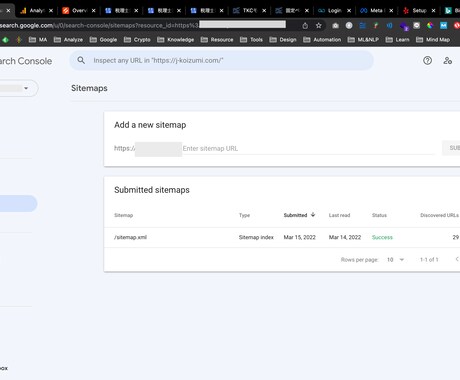460x380 pixels.
Task: Select the highlighted Sitemaps sidebar item
Action: click(18, 203)
